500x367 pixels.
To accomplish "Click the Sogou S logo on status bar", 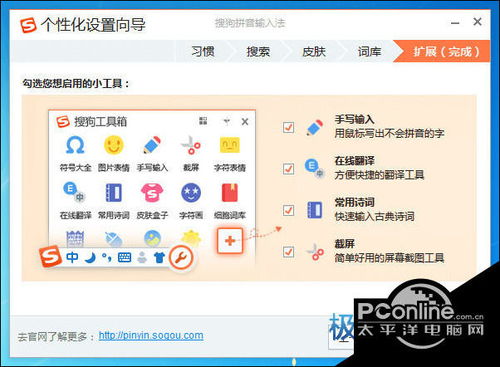I will pos(50,256).
